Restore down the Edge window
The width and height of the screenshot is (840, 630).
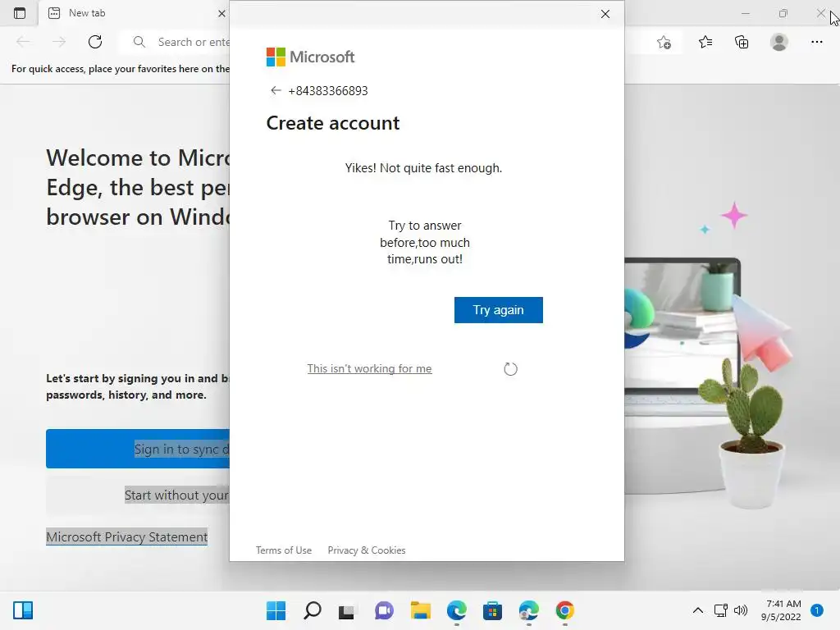pyautogui.click(x=783, y=13)
